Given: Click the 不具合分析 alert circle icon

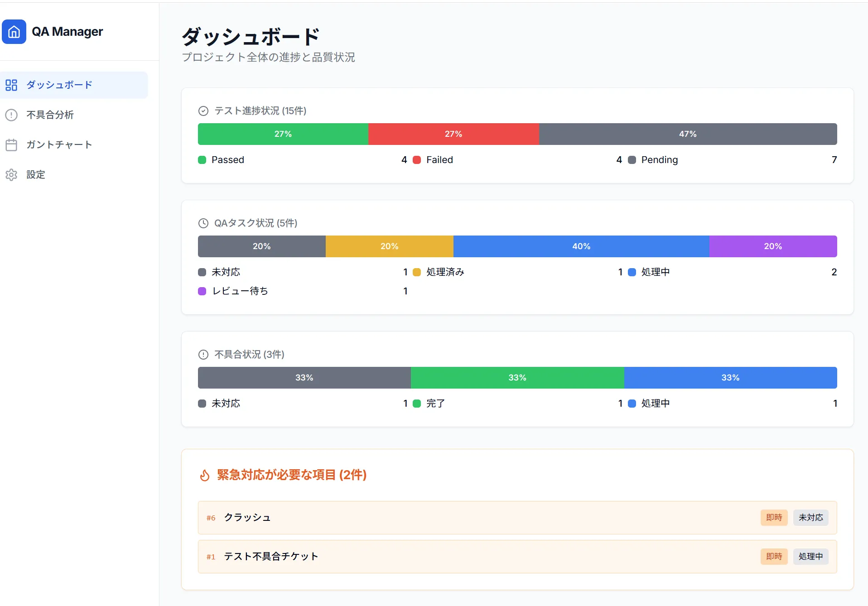Looking at the screenshot, I should coord(11,115).
